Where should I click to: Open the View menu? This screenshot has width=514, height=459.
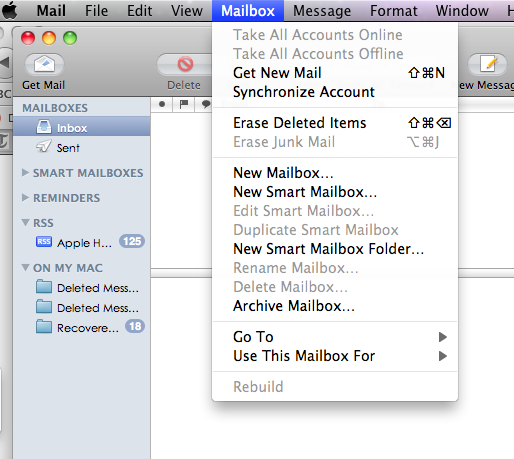187,11
